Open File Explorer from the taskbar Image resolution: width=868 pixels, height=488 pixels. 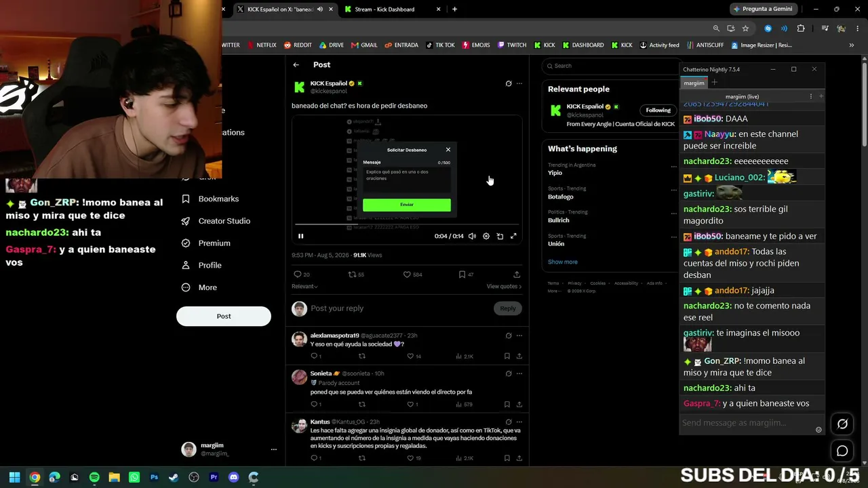pos(114,477)
